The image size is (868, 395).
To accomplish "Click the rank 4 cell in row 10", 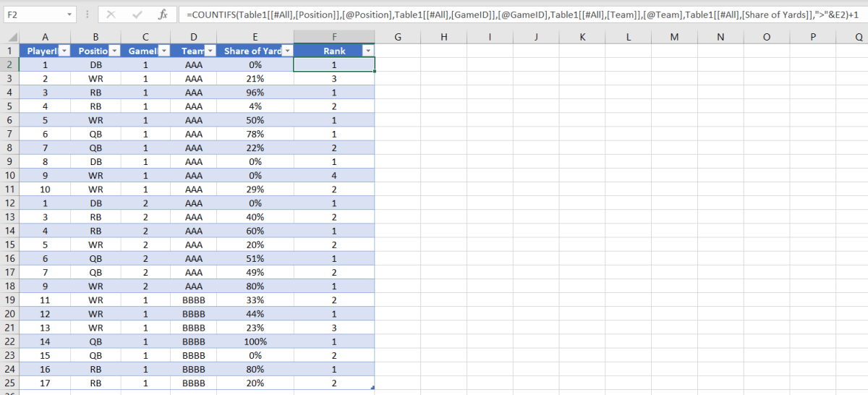I will click(x=334, y=175).
